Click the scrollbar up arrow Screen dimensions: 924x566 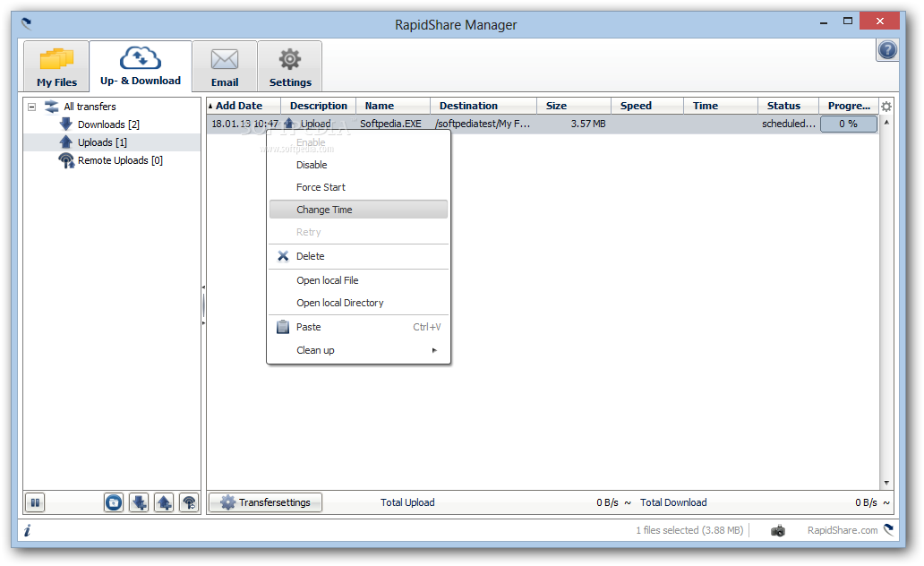(886, 122)
